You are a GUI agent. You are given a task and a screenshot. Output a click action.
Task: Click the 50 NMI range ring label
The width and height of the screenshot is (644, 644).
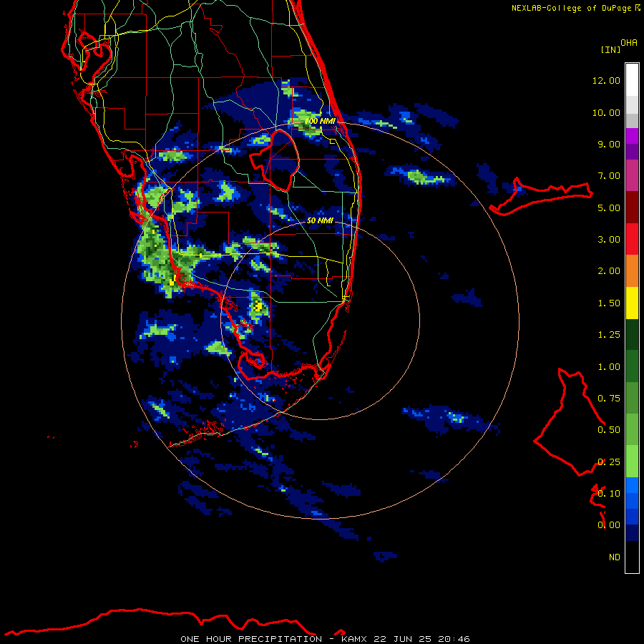click(x=320, y=220)
